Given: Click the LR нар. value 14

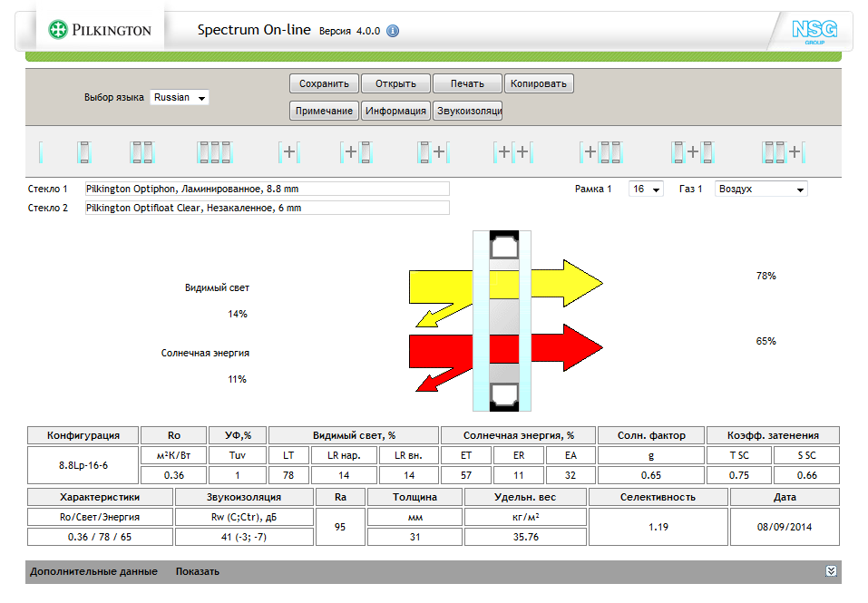Looking at the screenshot, I should click(344, 475).
